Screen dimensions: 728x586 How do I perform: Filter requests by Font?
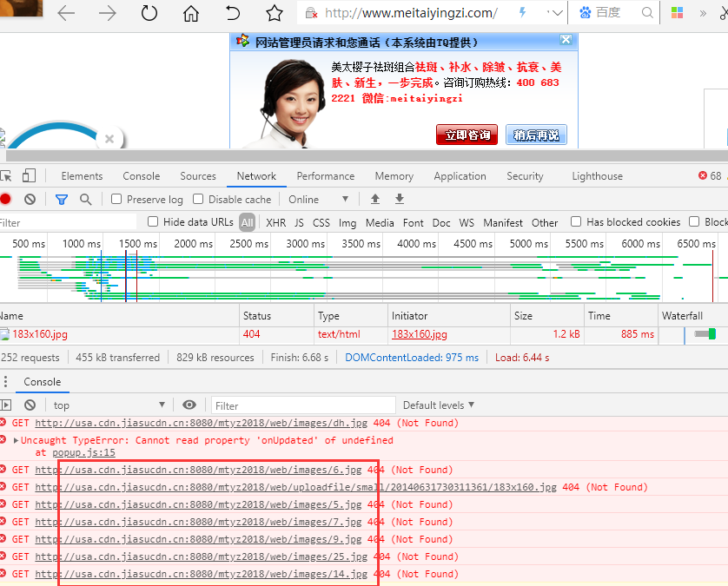(414, 223)
